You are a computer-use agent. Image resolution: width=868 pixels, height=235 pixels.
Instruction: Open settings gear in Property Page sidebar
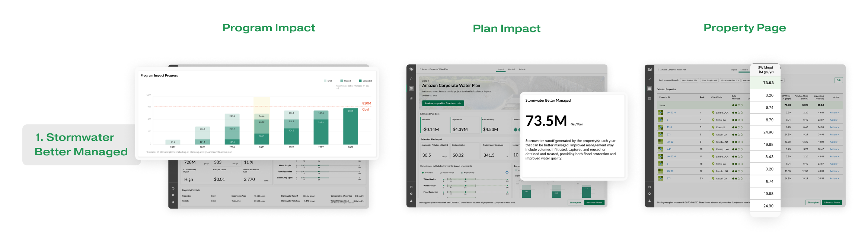[x=649, y=194]
